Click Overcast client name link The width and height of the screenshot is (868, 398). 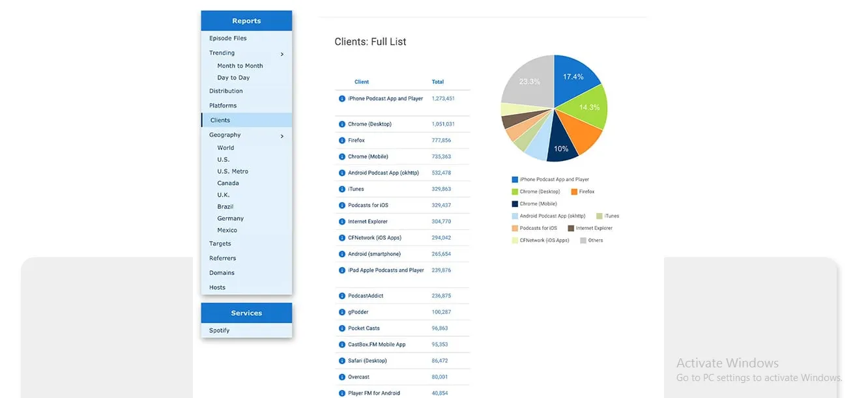(359, 377)
